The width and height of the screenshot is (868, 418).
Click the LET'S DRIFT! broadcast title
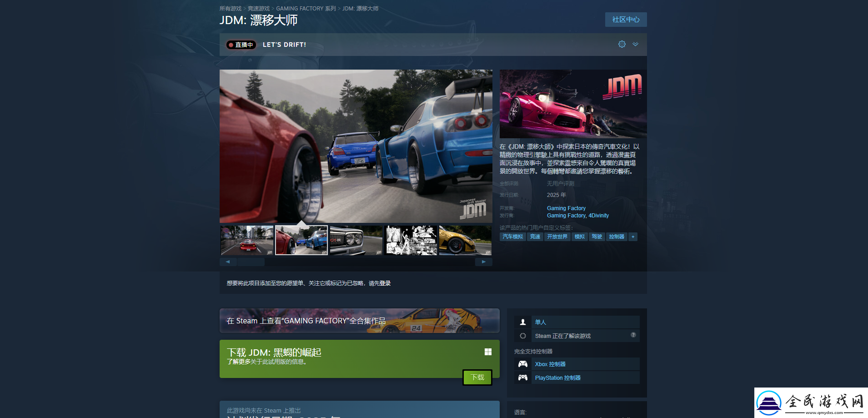[284, 45]
